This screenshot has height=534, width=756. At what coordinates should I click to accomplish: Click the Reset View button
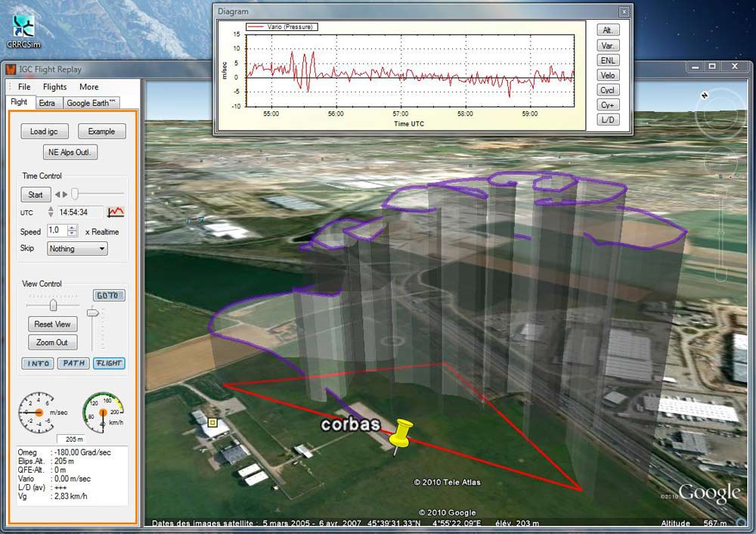(53, 324)
